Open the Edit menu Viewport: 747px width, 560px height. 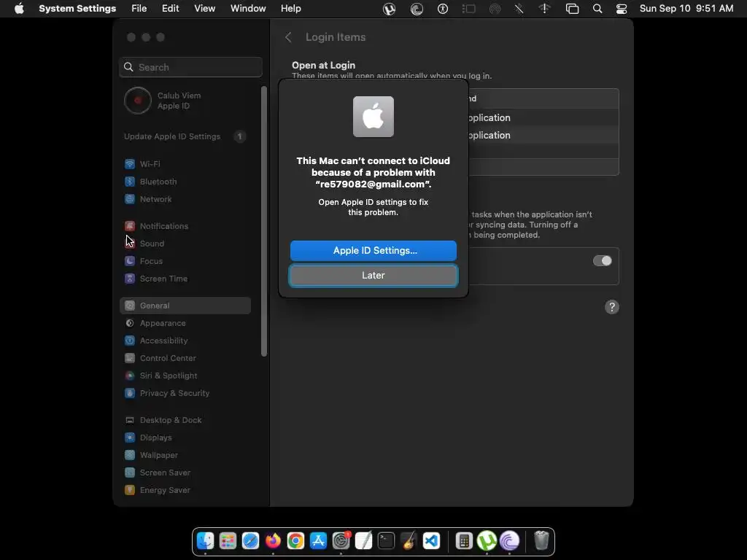click(170, 9)
